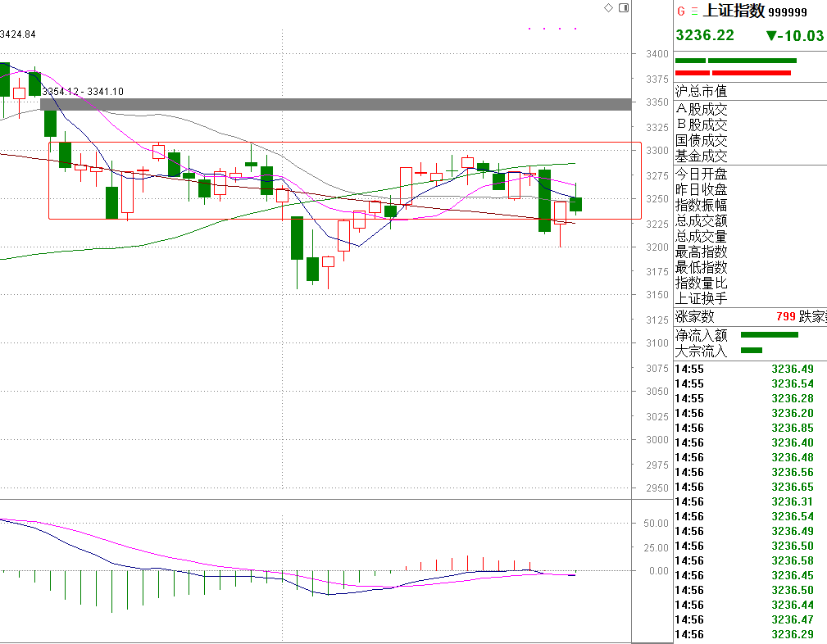The height and width of the screenshot is (644, 827).
Task: Select the tick row with price 3236.40
Action: coord(751,443)
